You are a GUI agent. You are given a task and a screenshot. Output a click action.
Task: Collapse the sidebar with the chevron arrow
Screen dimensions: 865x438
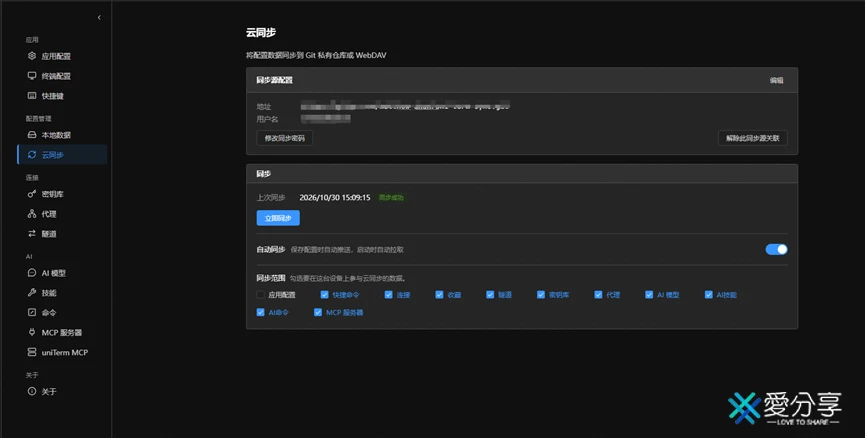click(x=99, y=18)
